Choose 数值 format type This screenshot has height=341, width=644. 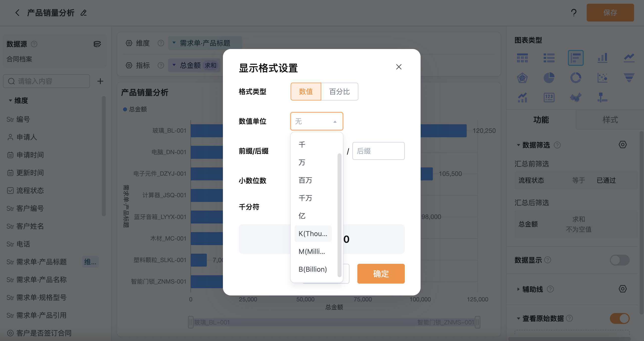click(x=306, y=92)
